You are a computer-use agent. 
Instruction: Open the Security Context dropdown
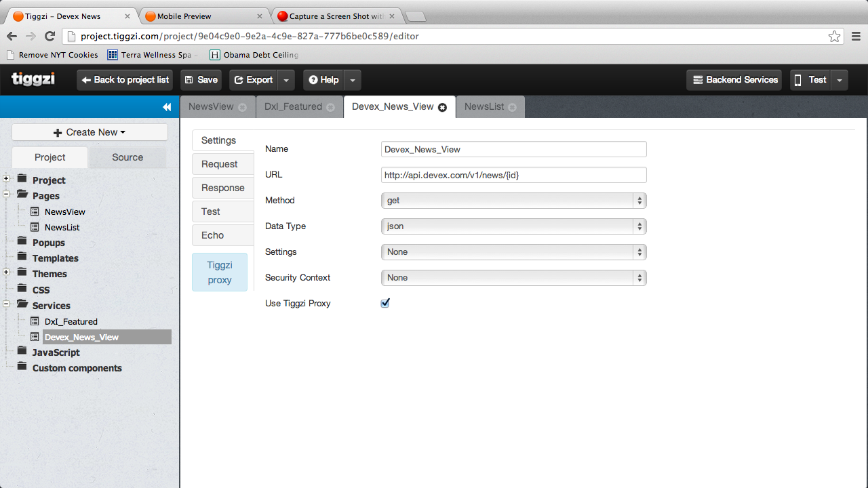513,278
